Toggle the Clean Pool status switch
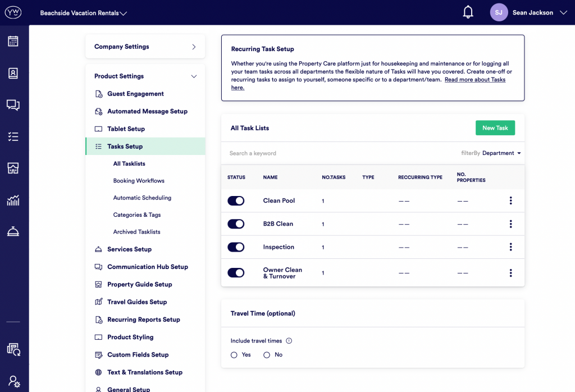The height and width of the screenshot is (392, 575). 236,200
